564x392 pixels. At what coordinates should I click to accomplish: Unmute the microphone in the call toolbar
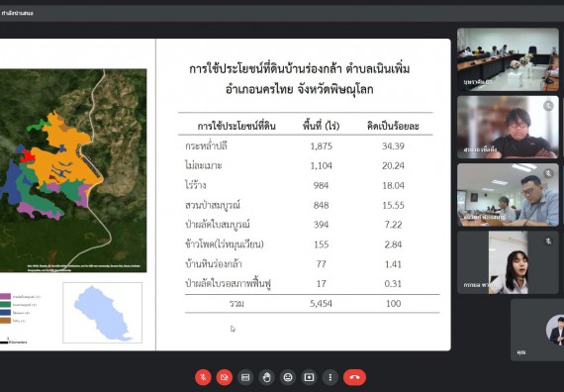tap(203, 377)
